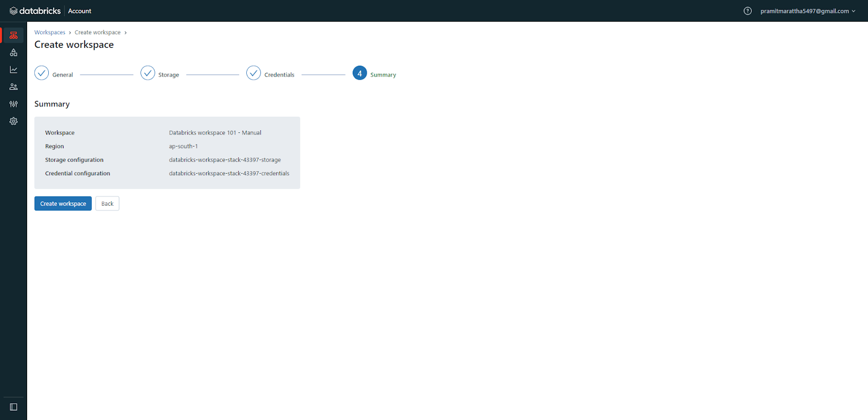
Task: Click the Workspaces breadcrumb link
Action: (x=50, y=33)
